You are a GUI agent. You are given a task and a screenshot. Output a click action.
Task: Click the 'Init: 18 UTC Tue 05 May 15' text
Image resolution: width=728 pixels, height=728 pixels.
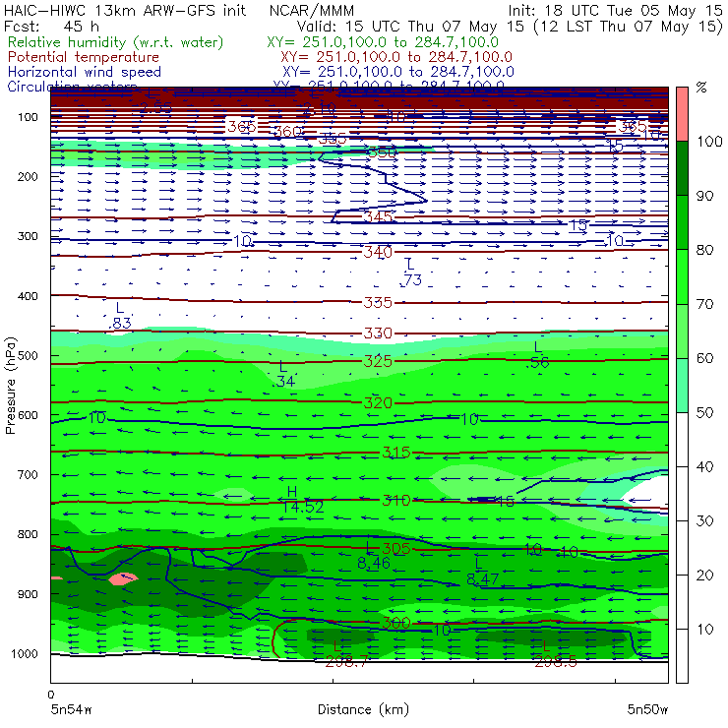615,10
